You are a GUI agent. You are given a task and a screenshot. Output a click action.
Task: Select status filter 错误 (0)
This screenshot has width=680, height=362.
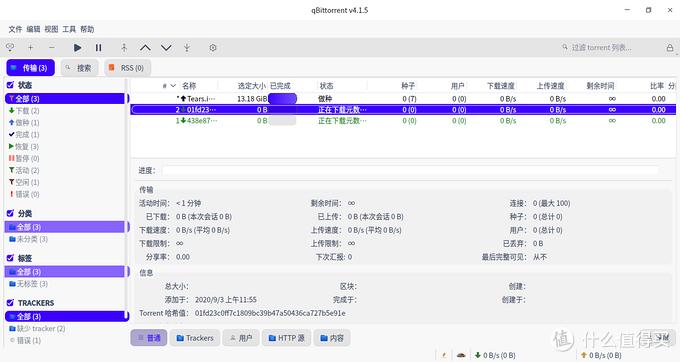click(24, 194)
